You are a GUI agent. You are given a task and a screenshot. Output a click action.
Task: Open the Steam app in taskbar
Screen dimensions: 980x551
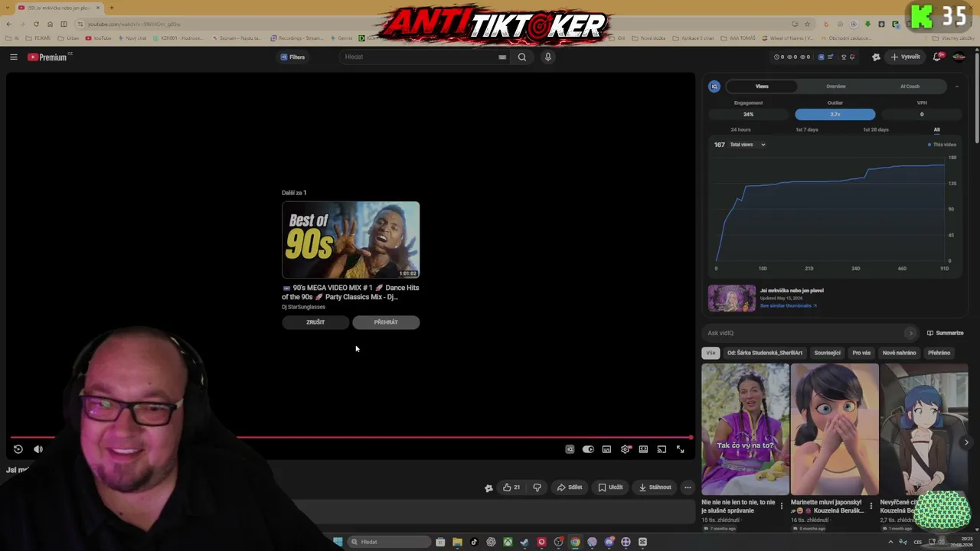(x=524, y=542)
